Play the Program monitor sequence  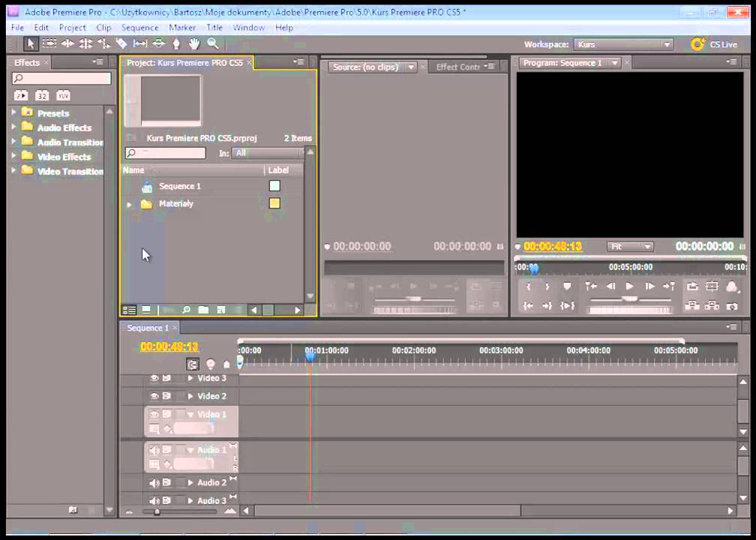630,286
